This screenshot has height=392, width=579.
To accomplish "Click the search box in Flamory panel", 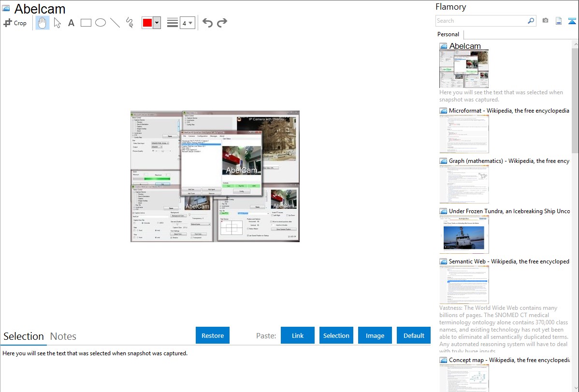I will (x=481, y=21).
